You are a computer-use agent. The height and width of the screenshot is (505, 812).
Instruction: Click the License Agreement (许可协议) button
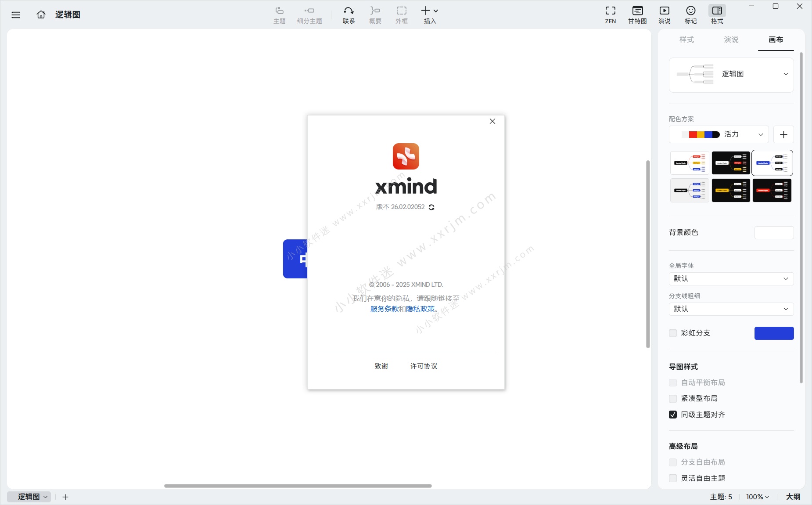(424, 366)
